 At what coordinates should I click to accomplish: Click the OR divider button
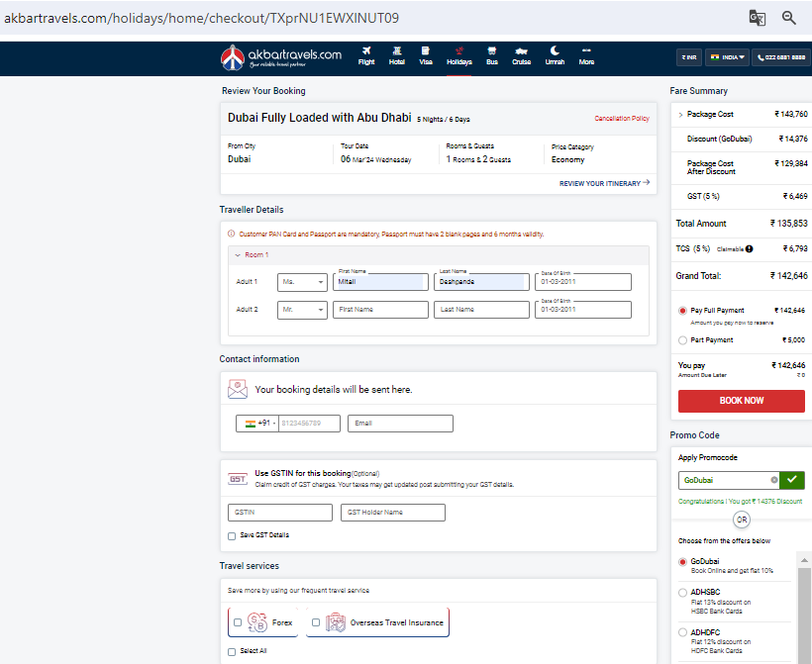(x=742, y=520)
